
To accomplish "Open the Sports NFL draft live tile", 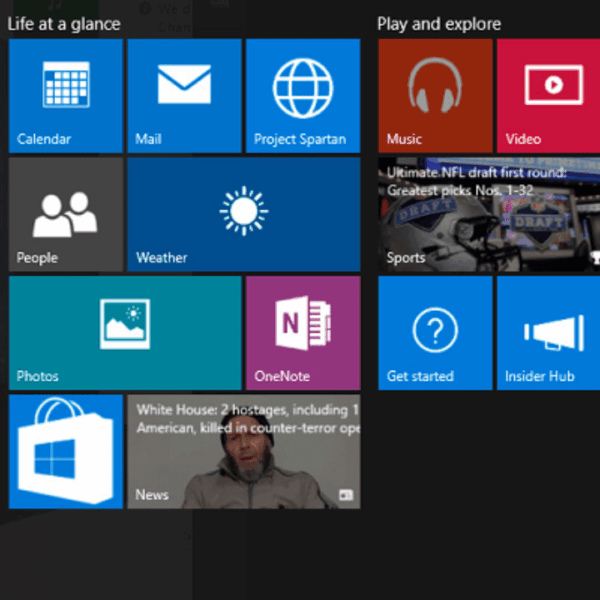I will coord(489,214).
